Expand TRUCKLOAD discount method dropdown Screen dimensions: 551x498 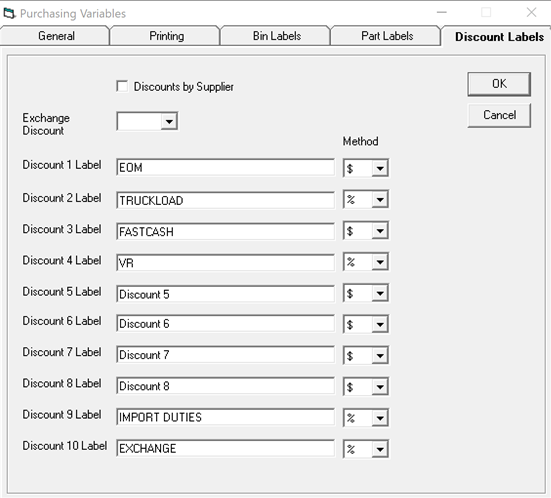[x=380, y=200]
